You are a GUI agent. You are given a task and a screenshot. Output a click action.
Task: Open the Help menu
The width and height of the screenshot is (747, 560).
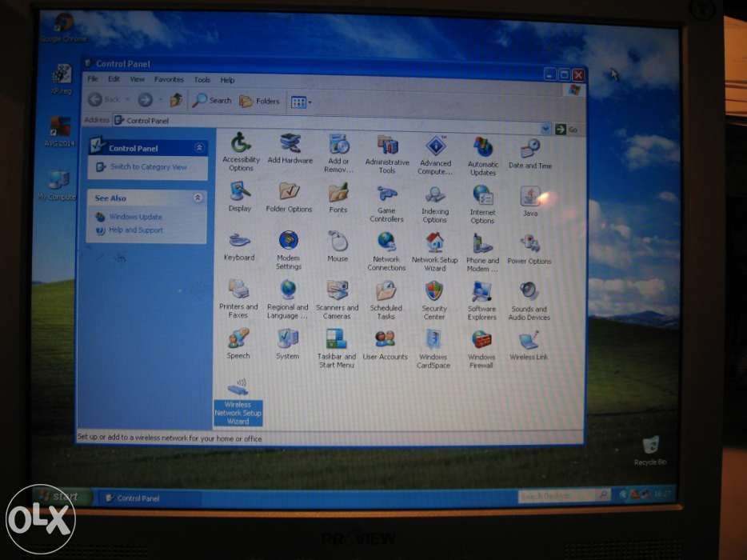point(227,80)
